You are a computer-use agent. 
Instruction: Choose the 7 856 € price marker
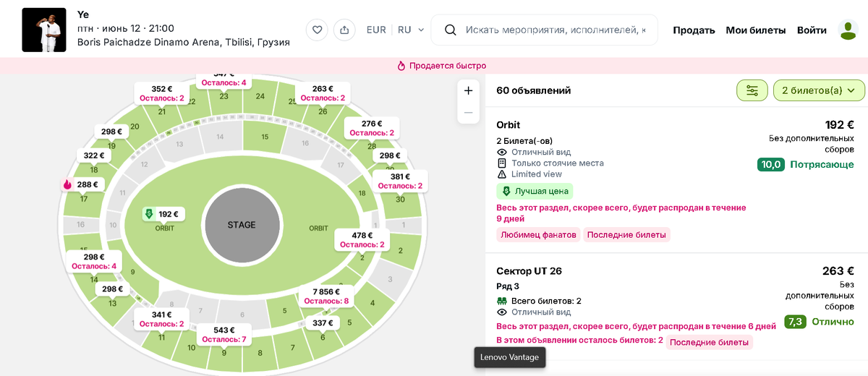pyautogui.click(x=326, y=296)
